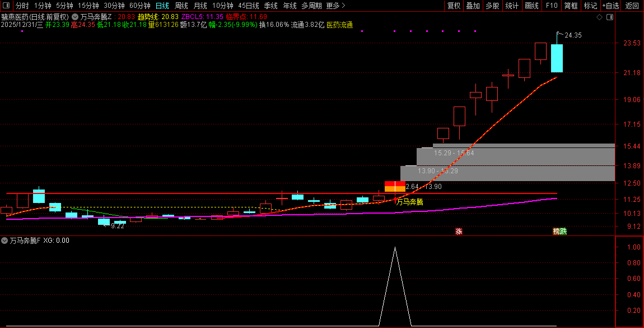Click the 榜跌 marker below chart
Viewport: 644px width, 328px height.
[x=559, y=232]
